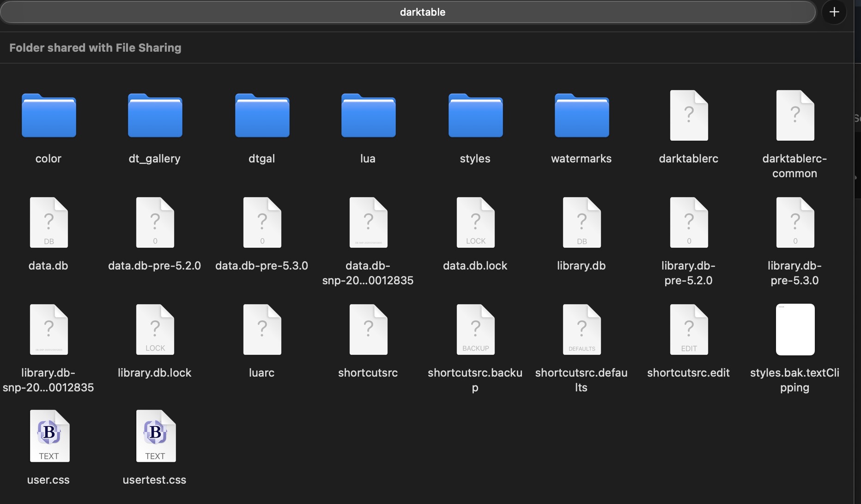Select the watermarks folder icon
861x504 pixels.
tap(582, 116)
